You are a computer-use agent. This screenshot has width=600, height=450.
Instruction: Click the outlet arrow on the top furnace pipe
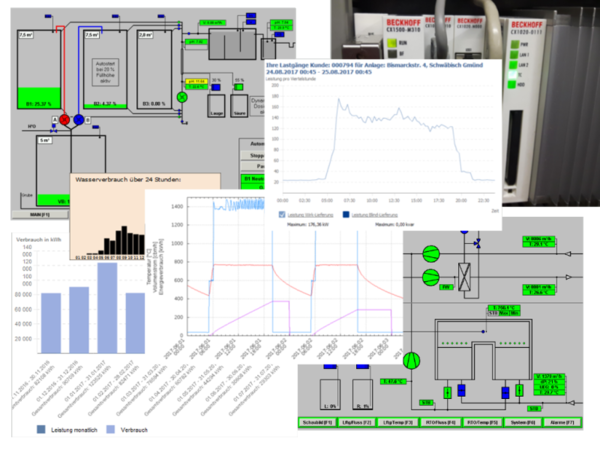[568, 254]
